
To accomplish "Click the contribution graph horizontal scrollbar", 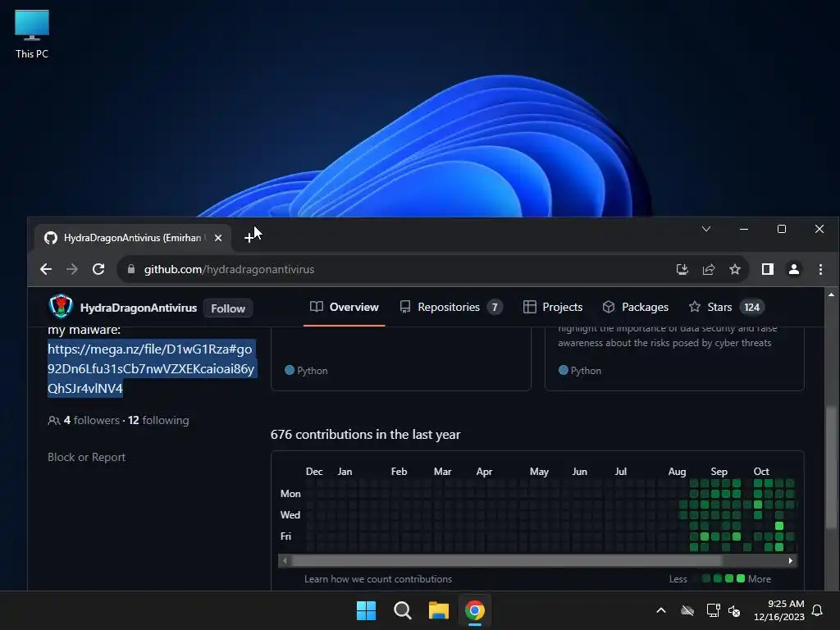I will 506,560.
